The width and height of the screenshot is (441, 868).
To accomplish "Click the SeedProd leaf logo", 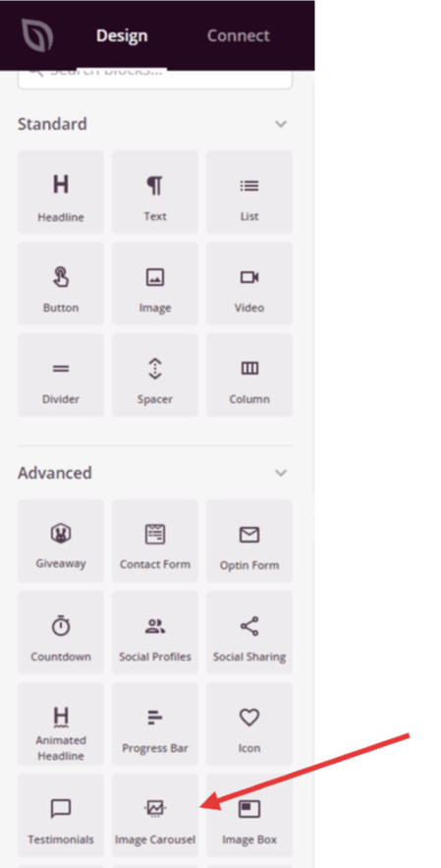I will pos(37,34).
